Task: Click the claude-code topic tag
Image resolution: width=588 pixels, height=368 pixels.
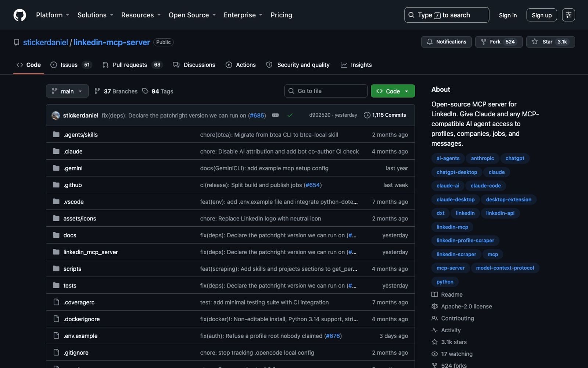Action: coord(485,186)
